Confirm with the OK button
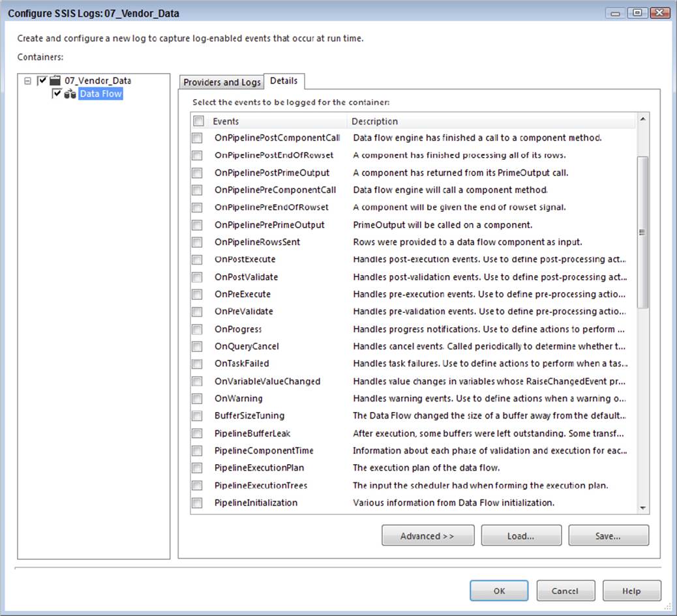The image size is (677, 616). click(x=499, y=591)
